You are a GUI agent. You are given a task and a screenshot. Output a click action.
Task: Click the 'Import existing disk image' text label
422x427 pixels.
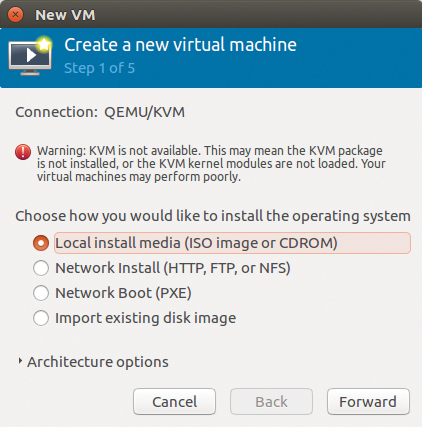146,318
